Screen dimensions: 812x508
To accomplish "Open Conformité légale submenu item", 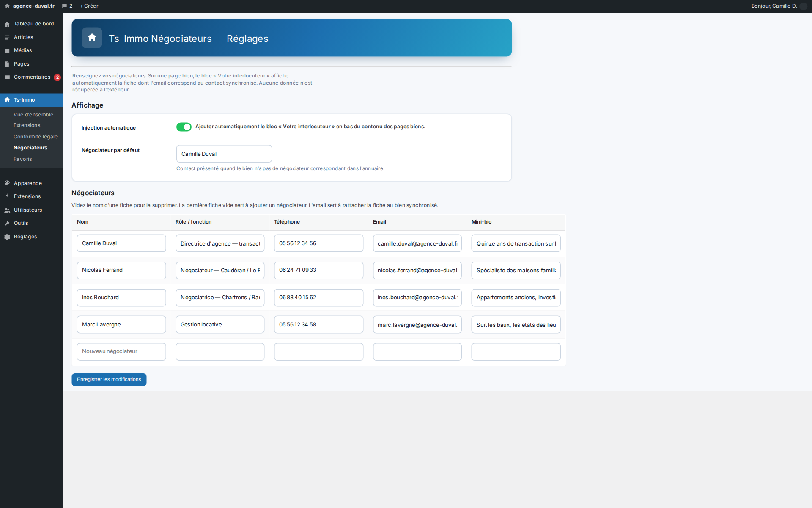I will click(36, 137).
